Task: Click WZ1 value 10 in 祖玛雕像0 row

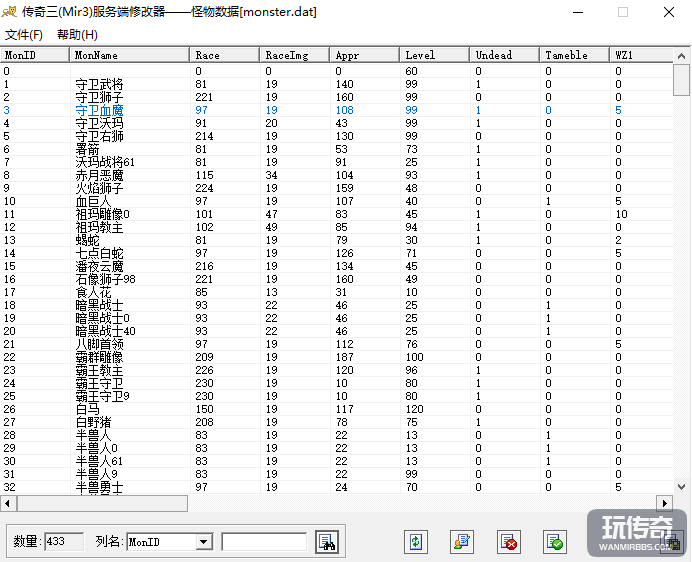Action: 621,214
